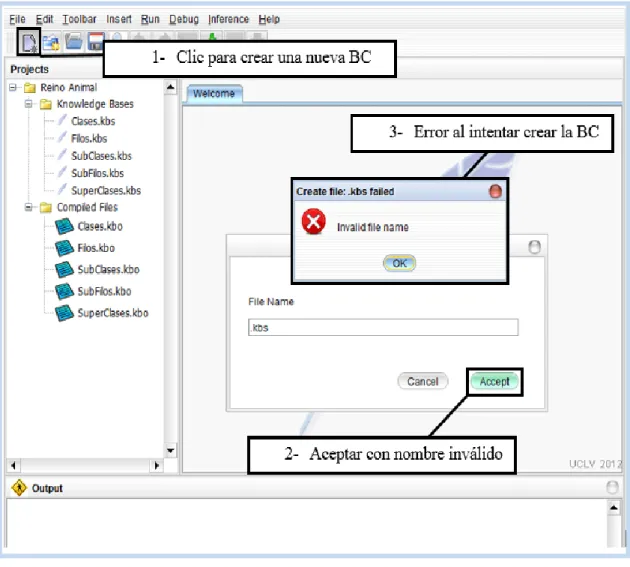Open the Run menu
Screen dimensions: 630x567
(150, 19)
